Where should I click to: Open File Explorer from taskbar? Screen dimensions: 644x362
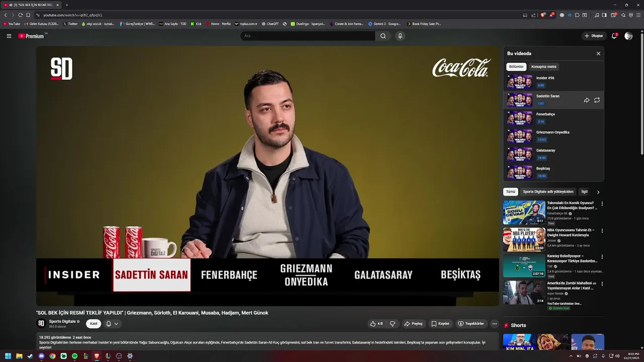[x=19, y=356]
